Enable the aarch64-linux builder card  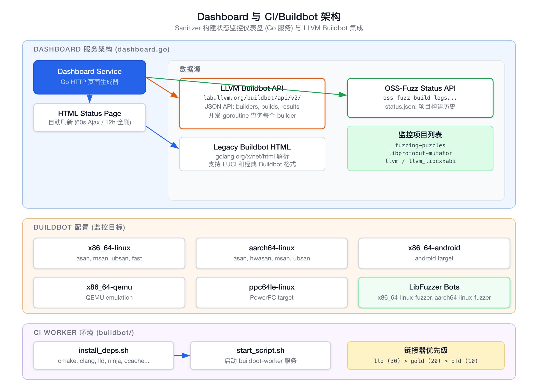(x=271, y=253)
